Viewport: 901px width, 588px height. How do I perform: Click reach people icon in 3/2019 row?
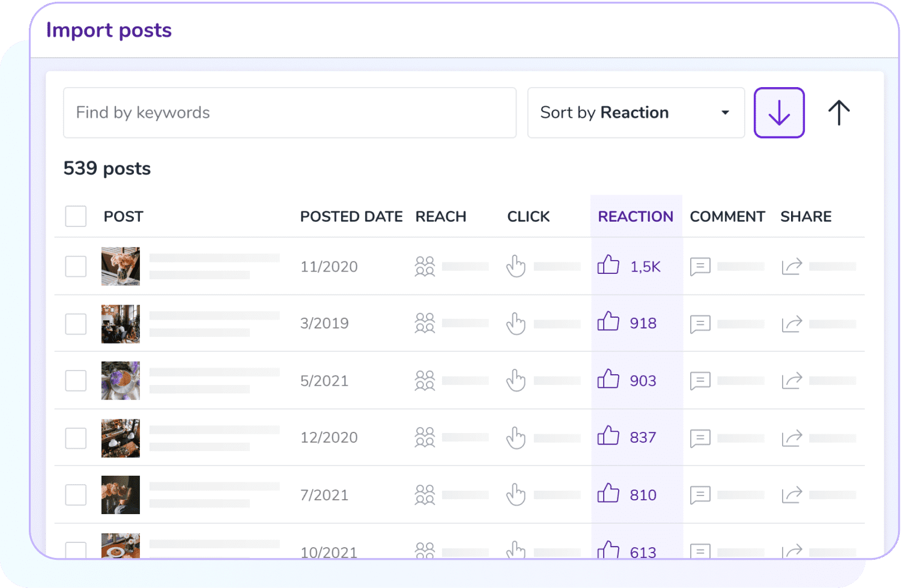point(425,323)
